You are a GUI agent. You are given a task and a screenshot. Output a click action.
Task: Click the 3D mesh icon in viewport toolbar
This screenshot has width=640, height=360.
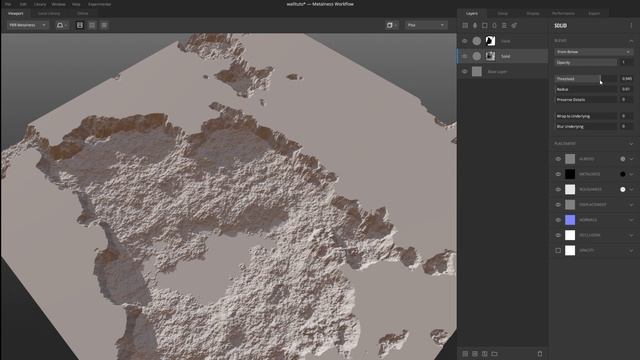pyautogui.click(x=61, y=25)
